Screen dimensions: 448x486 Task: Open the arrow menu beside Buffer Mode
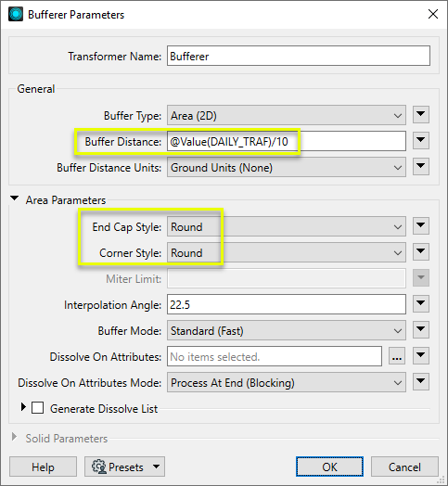[421, 330]
